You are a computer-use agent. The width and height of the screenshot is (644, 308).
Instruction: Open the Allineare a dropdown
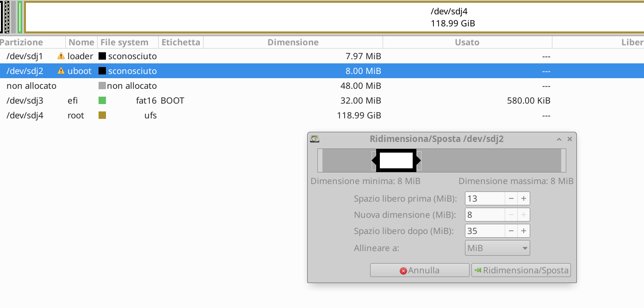pos(497,248)
